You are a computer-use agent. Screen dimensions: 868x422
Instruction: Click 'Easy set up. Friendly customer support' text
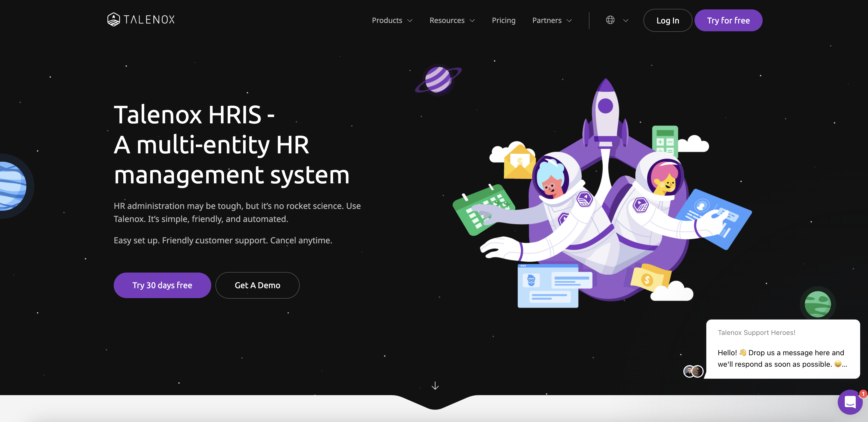point(223,240)
